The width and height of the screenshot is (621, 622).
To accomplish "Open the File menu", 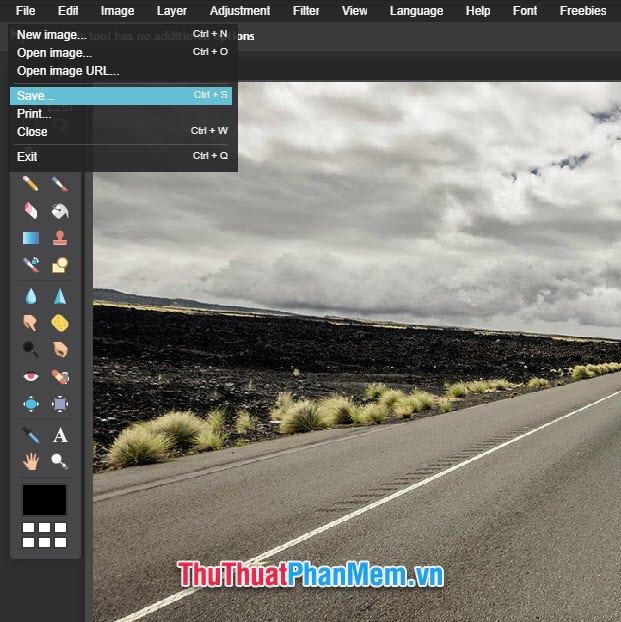I will 25,11.
